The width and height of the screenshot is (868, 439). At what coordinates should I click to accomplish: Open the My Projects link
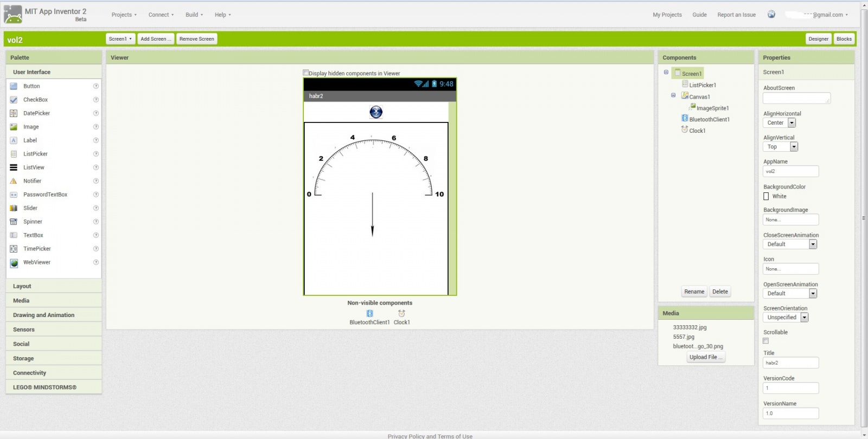coord(667,15)
